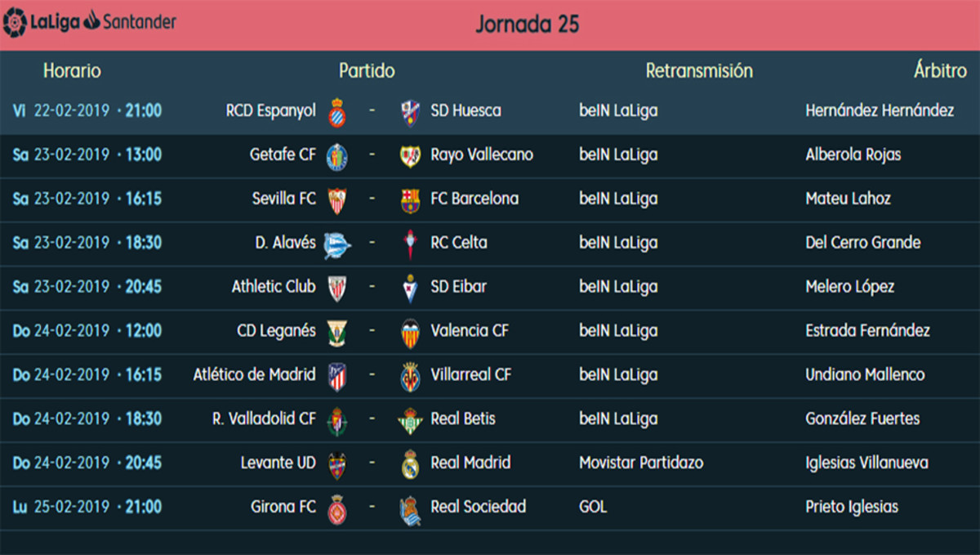980x555 pixels.
Task: Select the Real Sociedad crest
Action: tap(410, 508)
